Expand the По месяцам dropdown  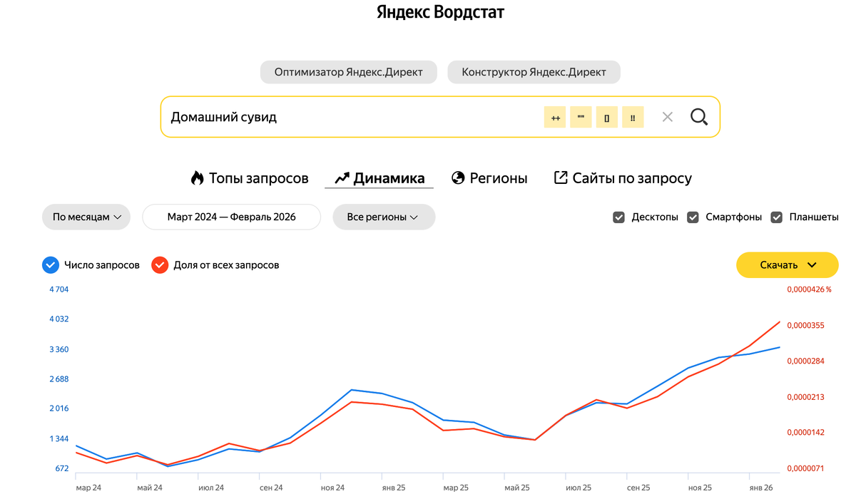coord(86,217)
